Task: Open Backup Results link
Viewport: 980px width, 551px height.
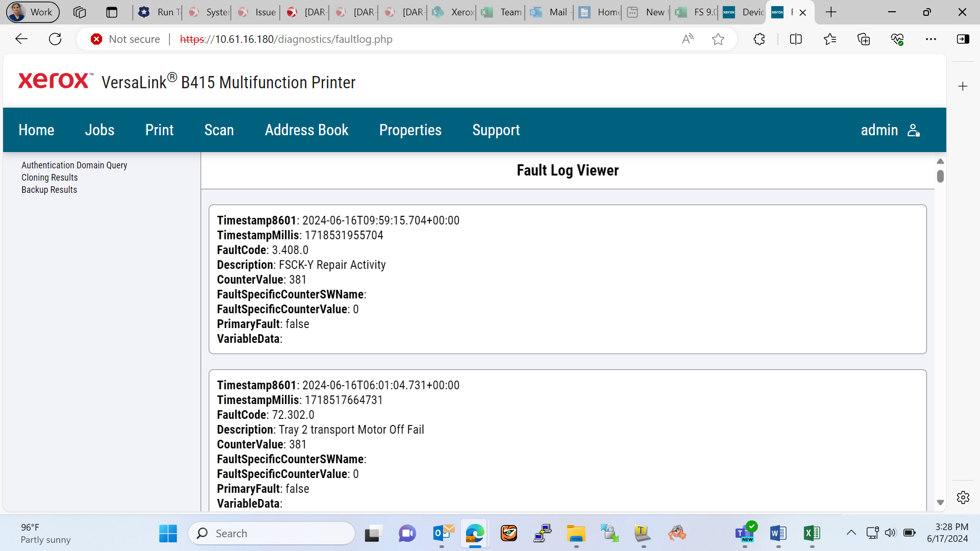Action: tap(49, 190)
